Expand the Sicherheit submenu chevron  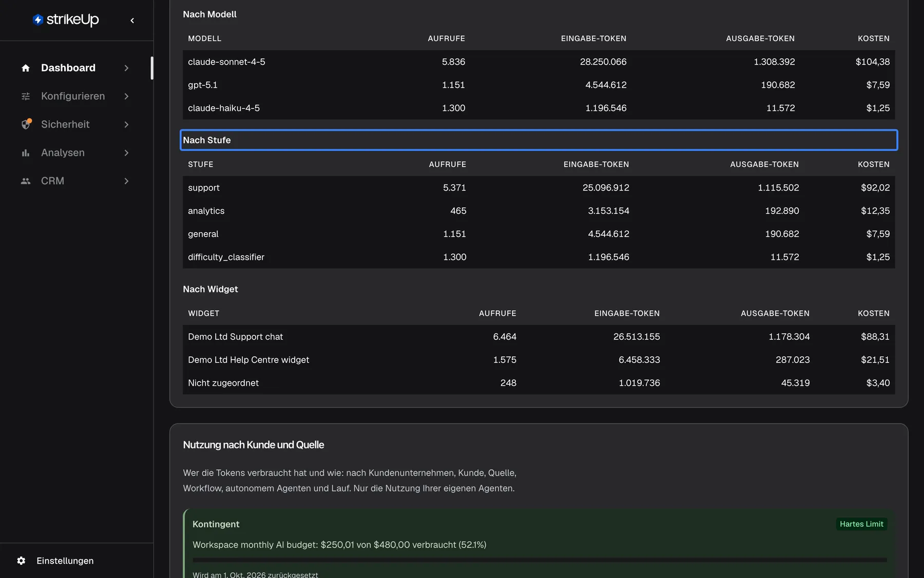point(126,124)
